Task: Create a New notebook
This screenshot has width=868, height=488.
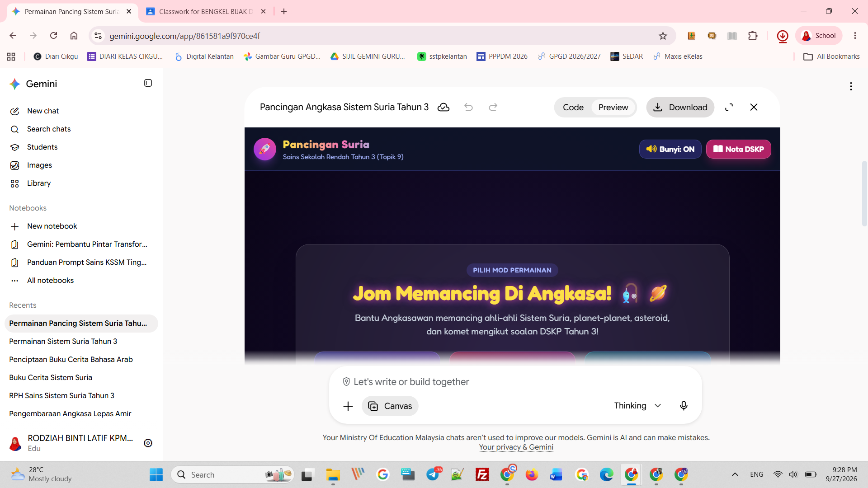Action: pyautogui.click(x=81, y=226)
